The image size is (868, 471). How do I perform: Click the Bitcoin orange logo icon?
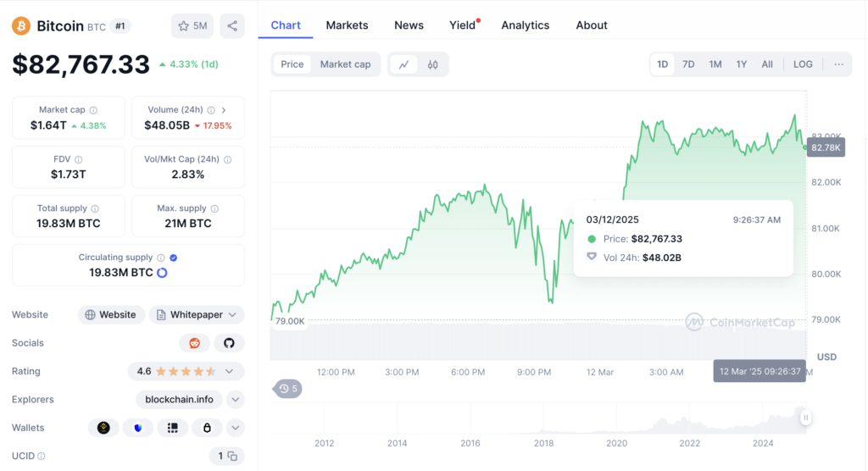pos(21,25)
